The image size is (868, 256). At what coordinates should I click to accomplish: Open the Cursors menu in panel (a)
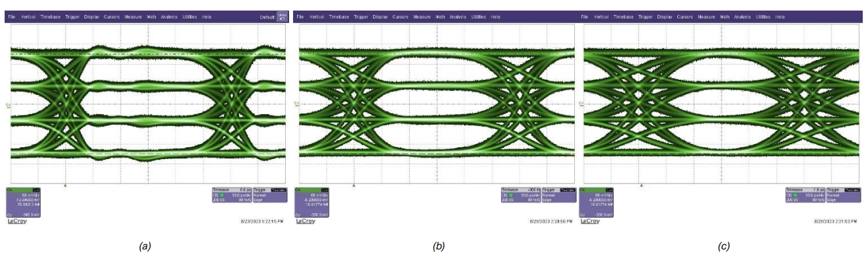tap(112, 16)
